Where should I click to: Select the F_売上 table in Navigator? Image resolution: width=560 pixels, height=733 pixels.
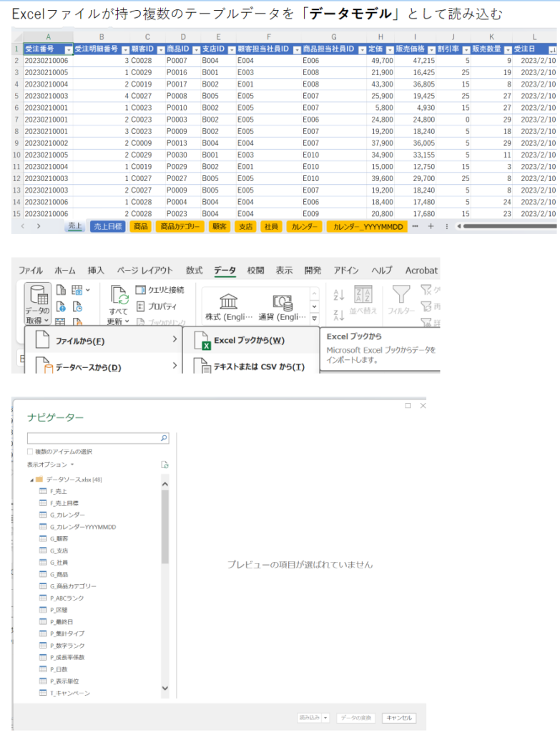pos(58,491)
